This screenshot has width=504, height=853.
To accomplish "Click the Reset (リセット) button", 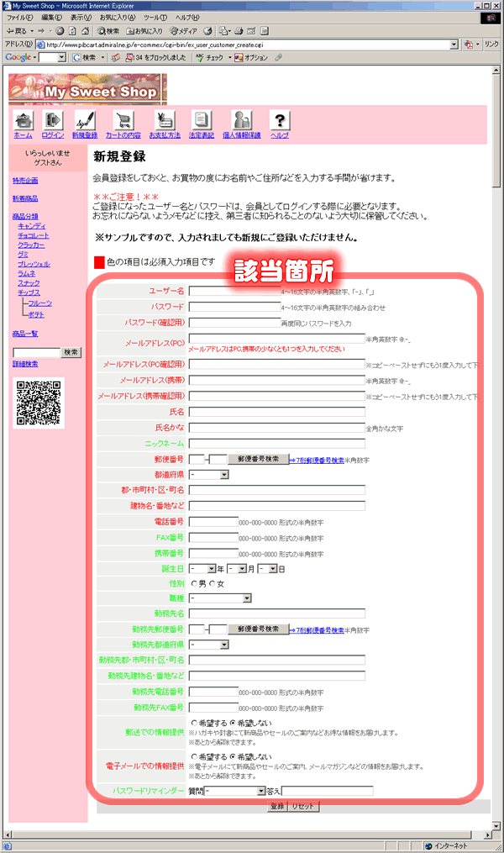I will pyautogui.click(x=303, y=806).
